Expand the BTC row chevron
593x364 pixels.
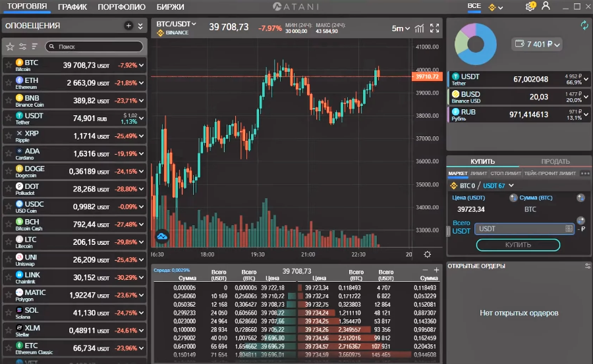coord(141,65)
